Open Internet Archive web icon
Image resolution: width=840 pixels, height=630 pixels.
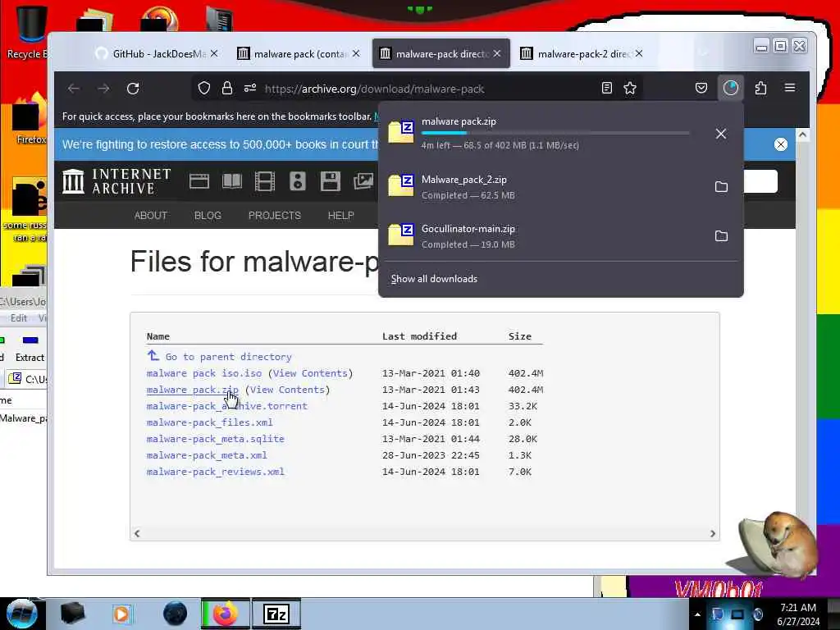(199, 181)
